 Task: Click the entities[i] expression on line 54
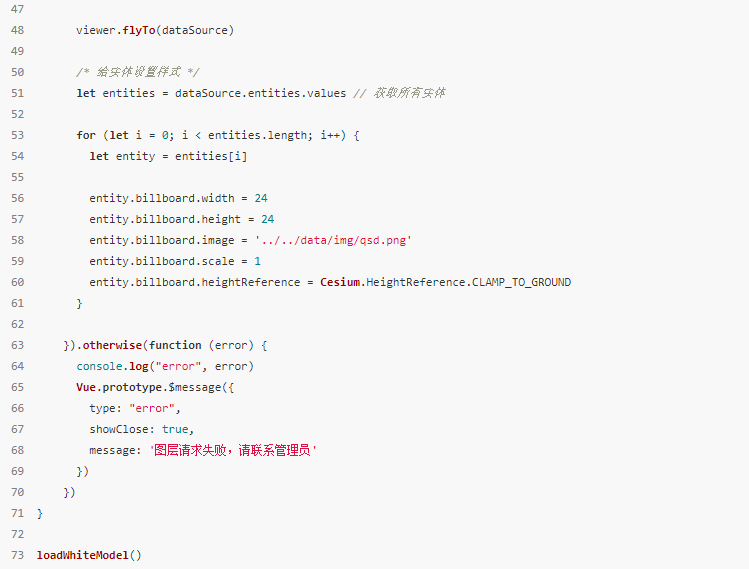coord(211,156)
